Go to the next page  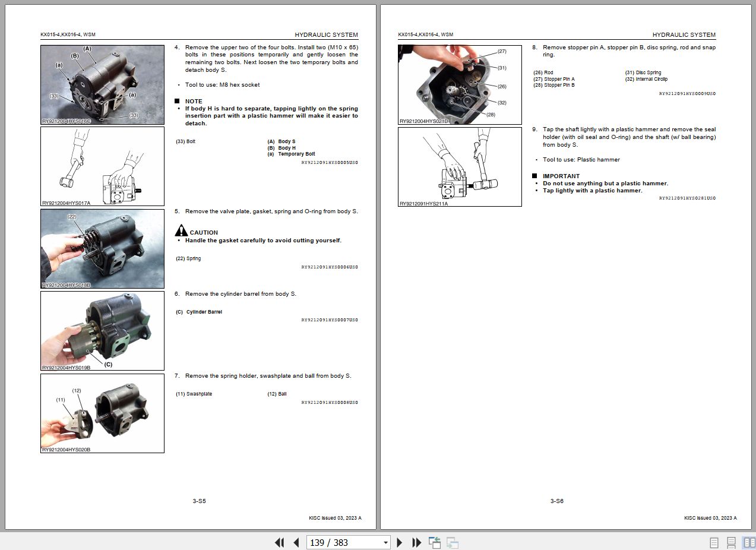400,542
